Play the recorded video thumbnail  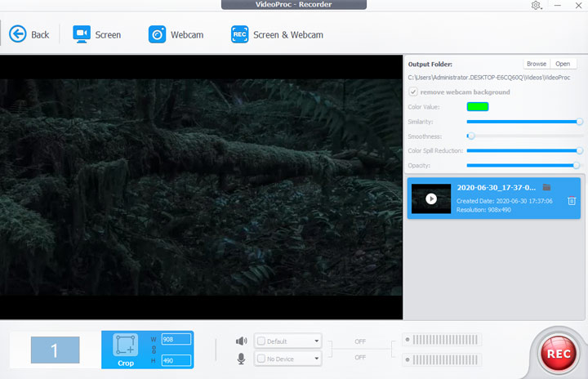pos(431,198)
